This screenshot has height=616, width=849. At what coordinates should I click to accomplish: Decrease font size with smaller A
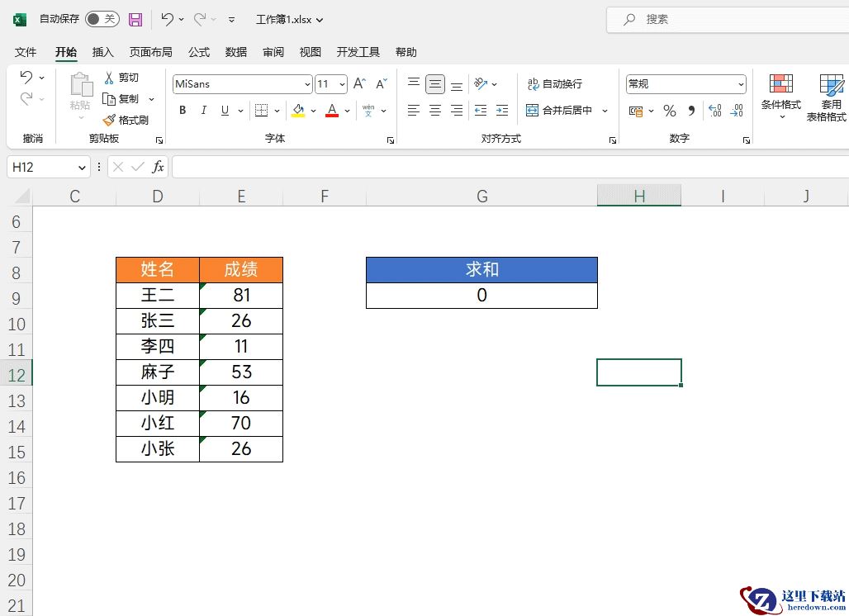(x=382, y=84)
